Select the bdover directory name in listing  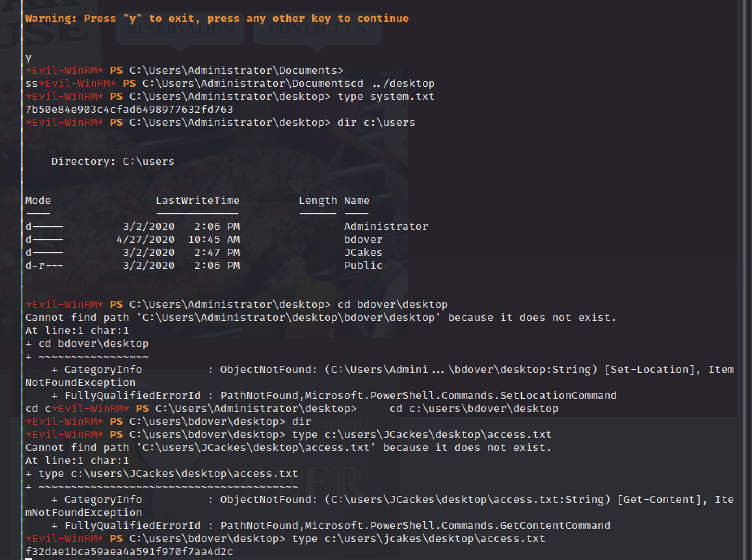pos(363,240)
